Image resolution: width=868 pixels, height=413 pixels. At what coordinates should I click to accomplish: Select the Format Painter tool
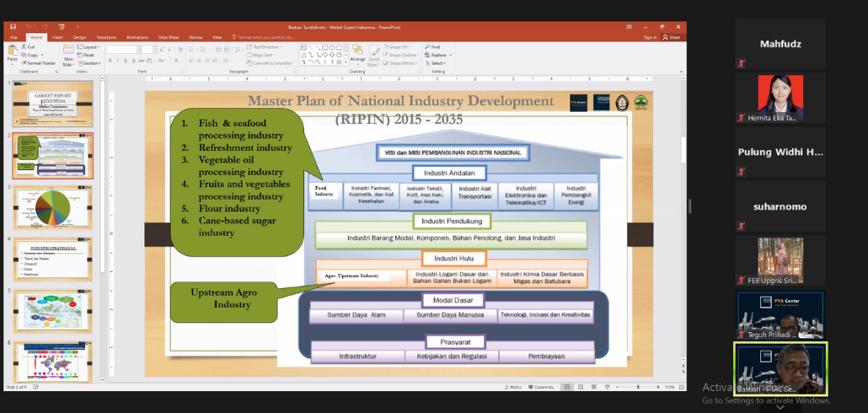coord(38,63)
